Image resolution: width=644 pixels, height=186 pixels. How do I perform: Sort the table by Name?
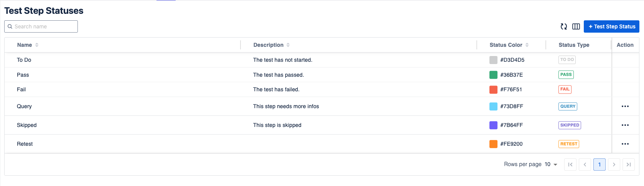pyautogui.click(x=37, y=45)
